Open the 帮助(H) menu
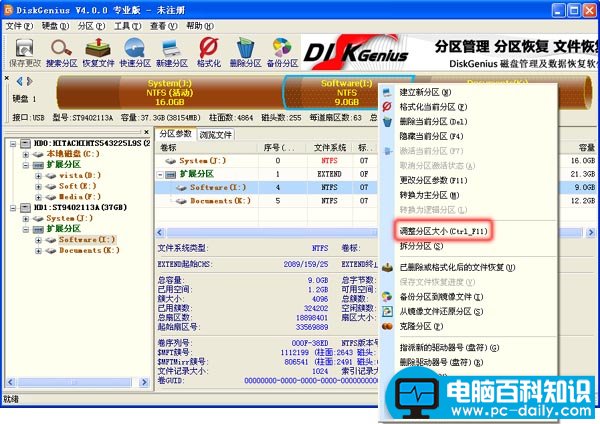 [200, 26]
